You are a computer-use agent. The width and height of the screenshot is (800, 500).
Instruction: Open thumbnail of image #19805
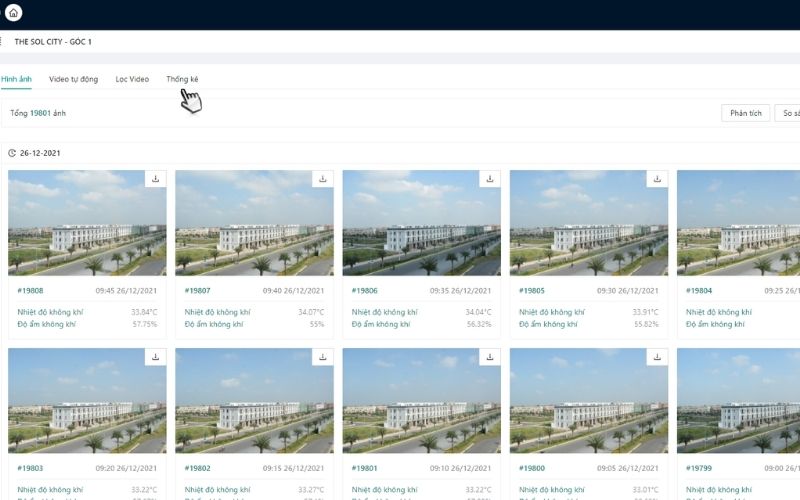pyautogui.click(x=589, y=223)
